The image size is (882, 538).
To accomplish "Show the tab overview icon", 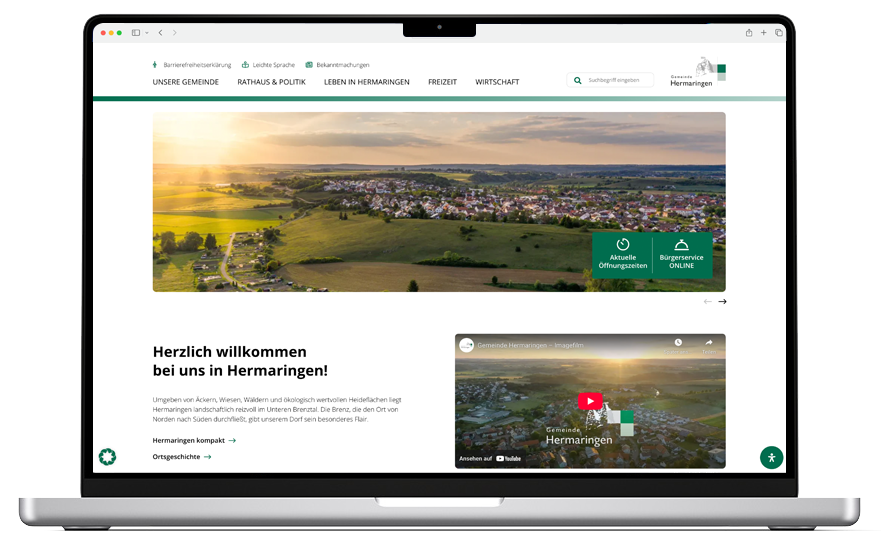I will click(x=778, y=33).
